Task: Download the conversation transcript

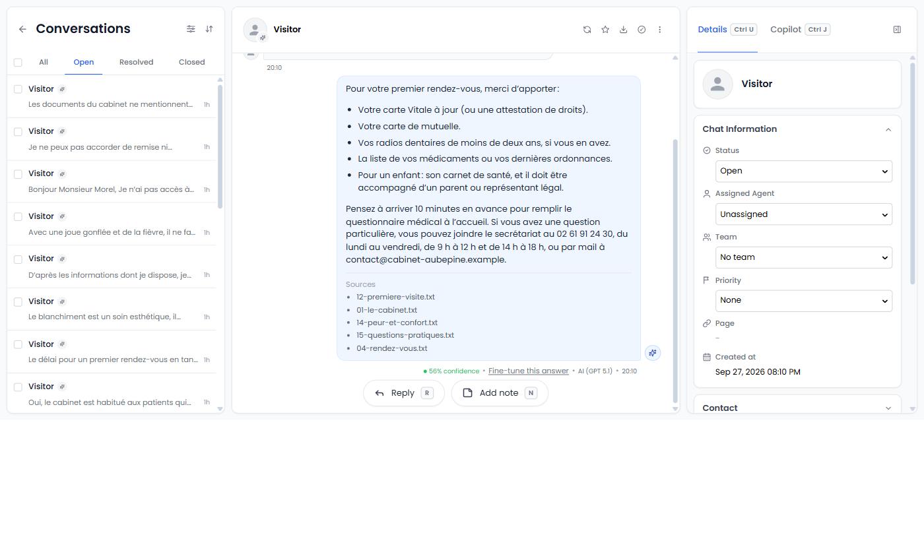Action: pos(623,30)
